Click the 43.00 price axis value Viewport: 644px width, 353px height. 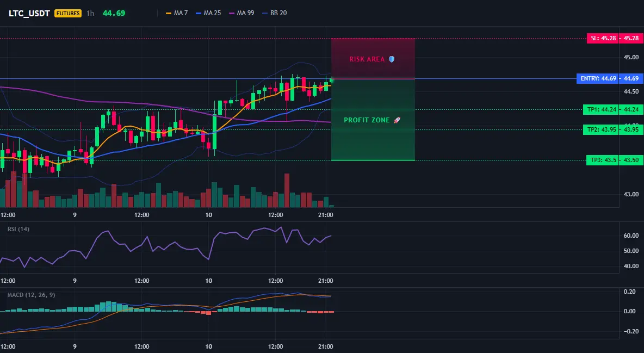pyautogui.click(x=631, y=194)
